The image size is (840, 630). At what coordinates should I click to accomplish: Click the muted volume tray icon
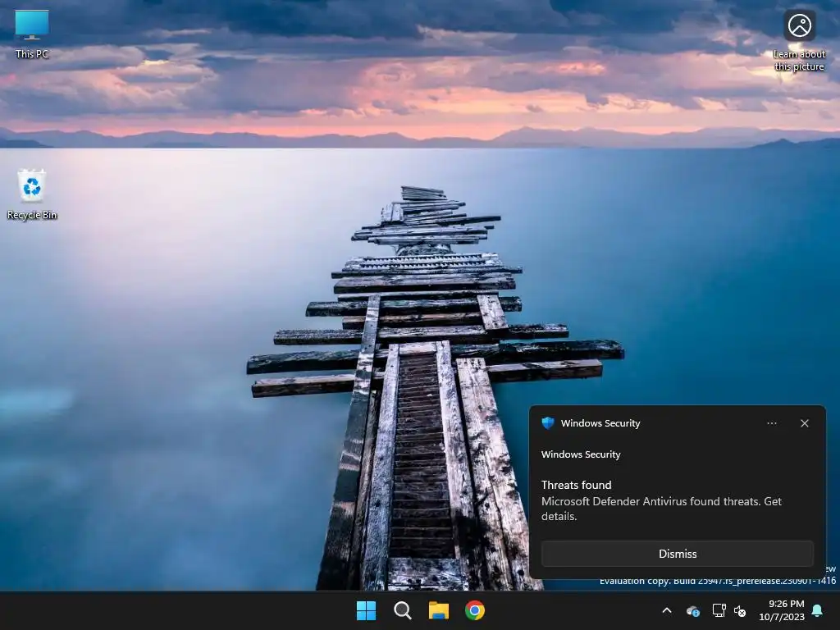741,610
